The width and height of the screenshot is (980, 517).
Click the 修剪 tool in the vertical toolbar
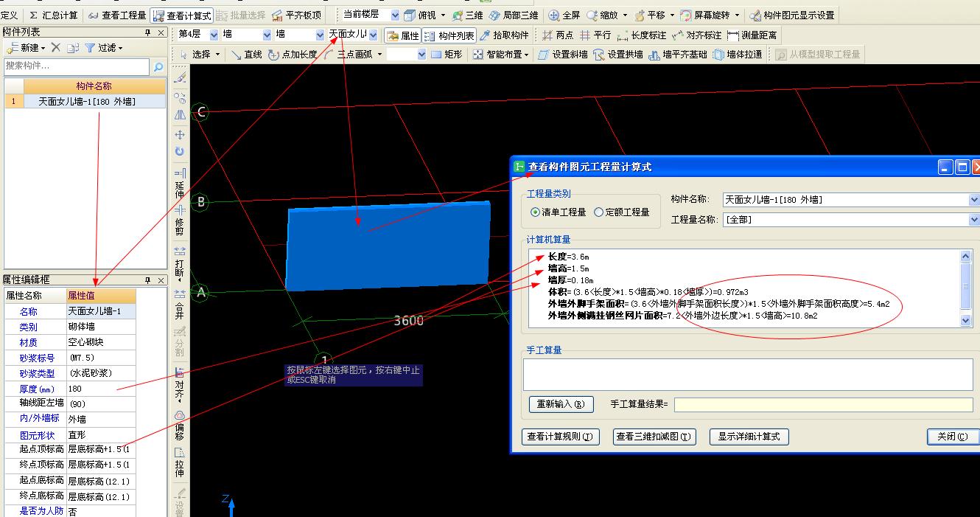(x=180, y=218)
